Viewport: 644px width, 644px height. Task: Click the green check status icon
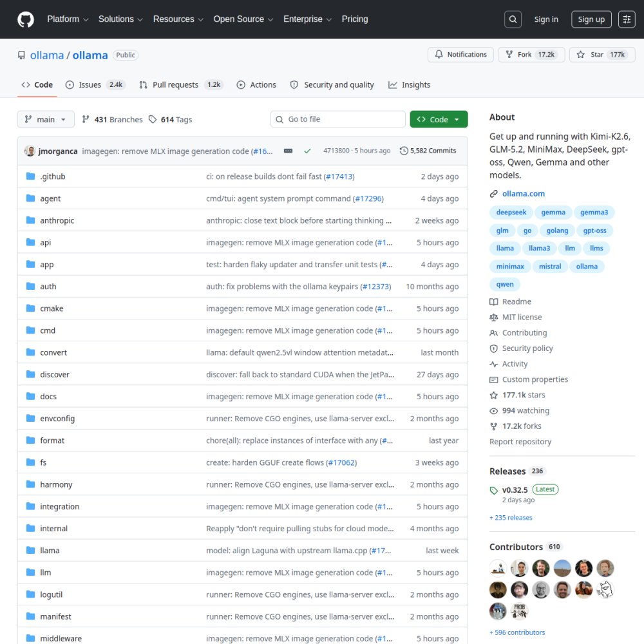(307, 151)
